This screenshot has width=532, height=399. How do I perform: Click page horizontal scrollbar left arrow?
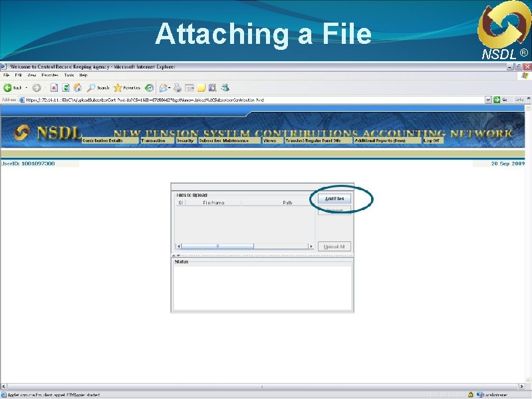pyautogui.click(x=4, y=386)
